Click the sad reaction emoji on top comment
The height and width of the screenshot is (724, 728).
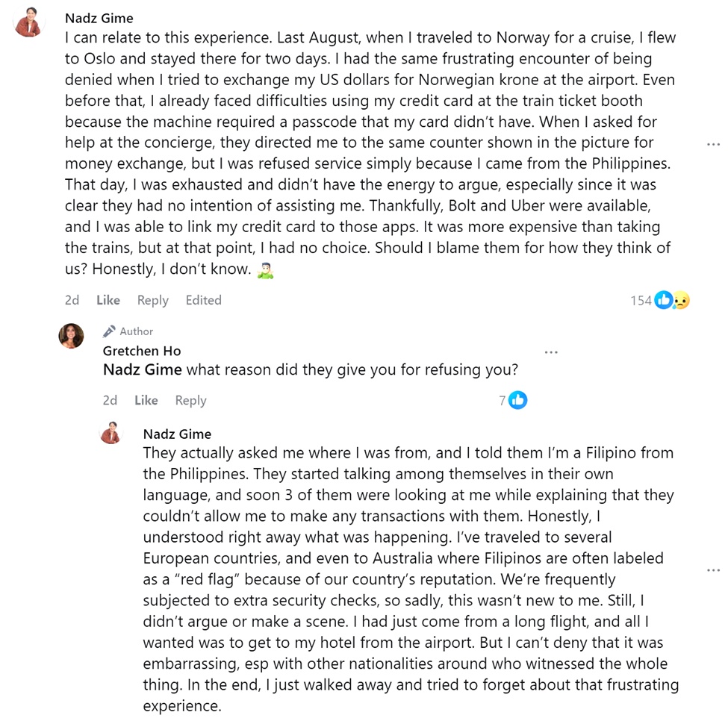pos(681,300)
